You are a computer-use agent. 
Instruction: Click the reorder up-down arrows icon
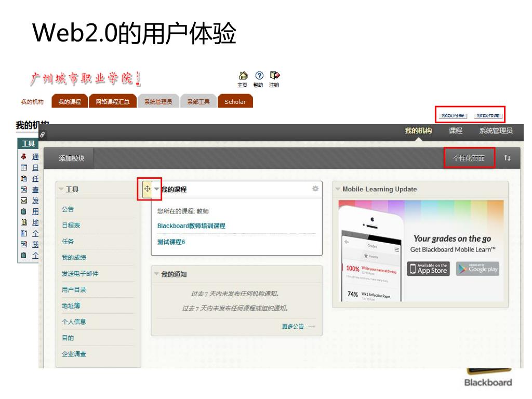point(507,158)
